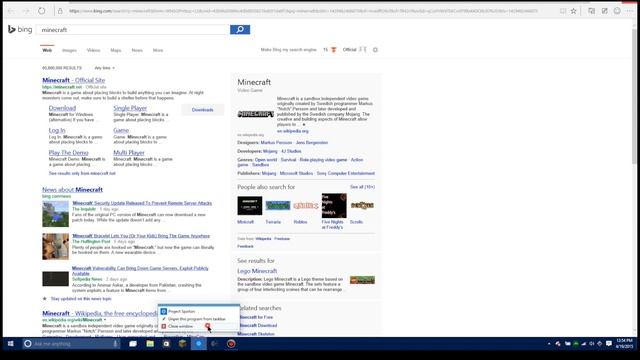
Task: Show hidden tray icons arrow
Action: tap(549, 344)
